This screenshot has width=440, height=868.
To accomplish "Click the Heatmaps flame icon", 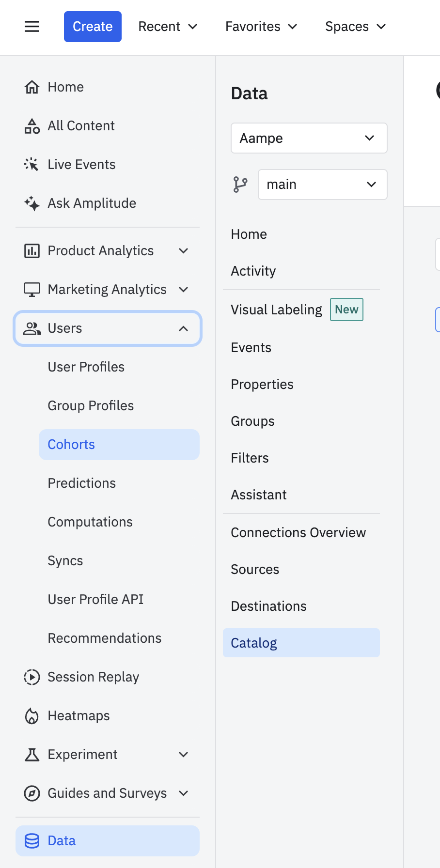I will (x=32, y=716).
